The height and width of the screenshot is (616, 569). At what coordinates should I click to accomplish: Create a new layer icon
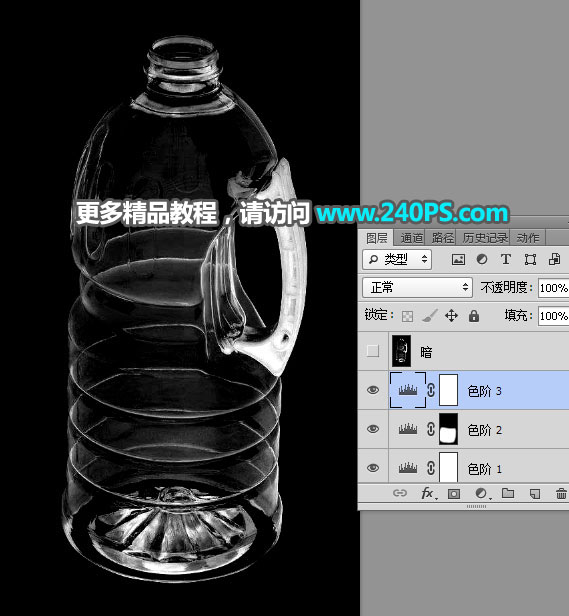click(x=535, y=493)
